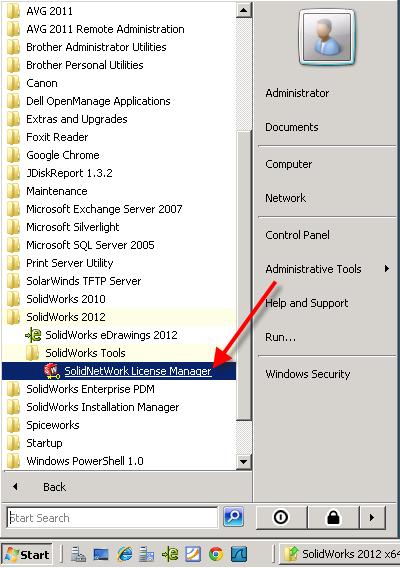Image resolution: width=400 pixels, height=568 pixels.
Task: Open the Microsoft Silverlight folder
Action: (119, 227)
